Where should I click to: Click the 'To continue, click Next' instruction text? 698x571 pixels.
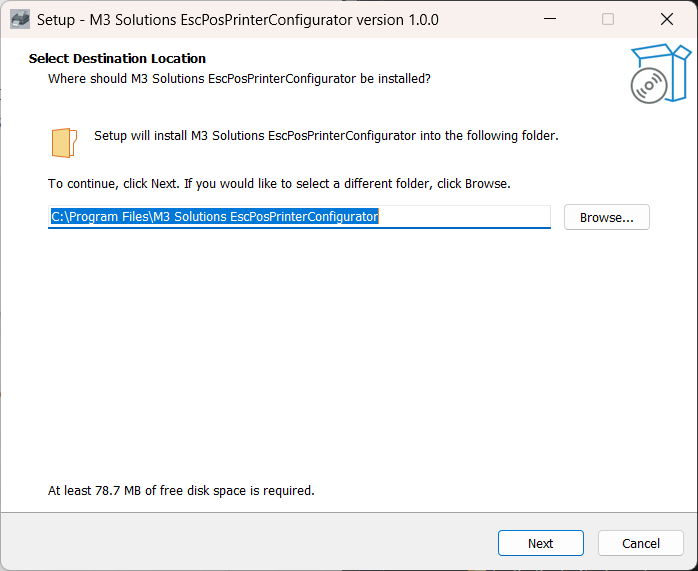pyautogui.click(x=279, y=184)
